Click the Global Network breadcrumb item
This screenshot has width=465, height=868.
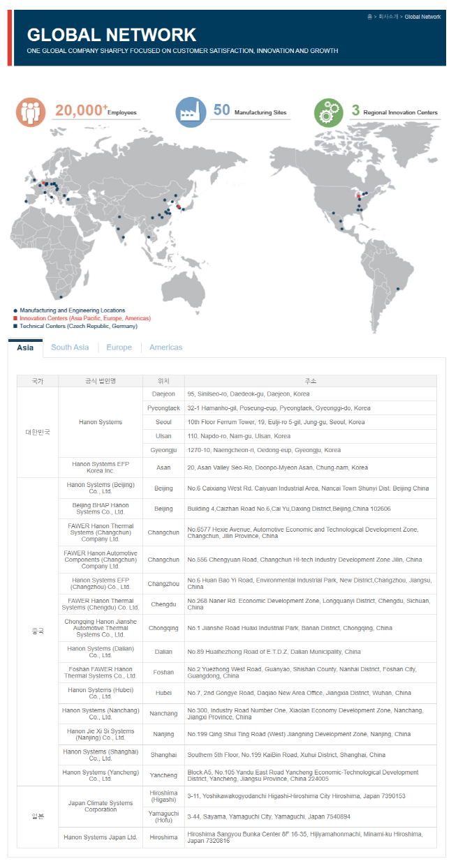pyautogui.click(x=422, y=17)
